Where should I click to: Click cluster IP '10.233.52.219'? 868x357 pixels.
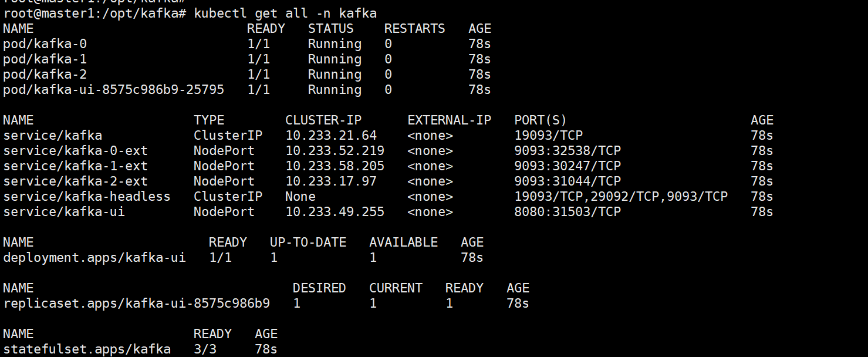pos(335,151)
